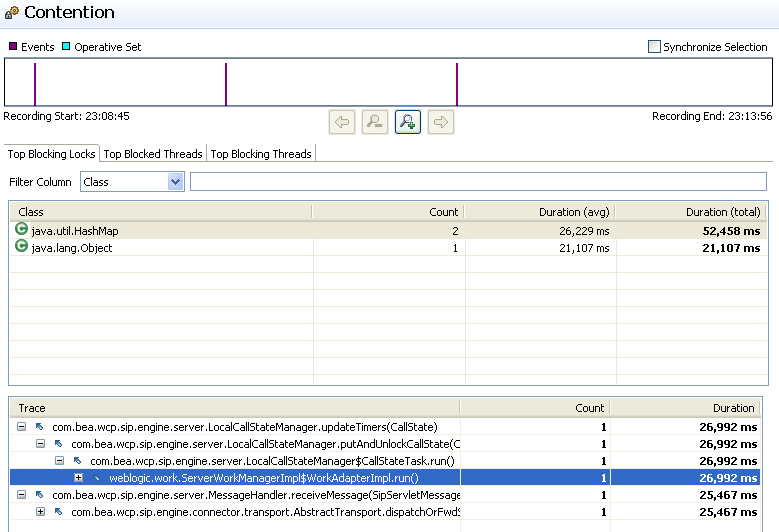
Task: Collapse the updateTimers(CallState) trace node
Action: coord(22,427)
